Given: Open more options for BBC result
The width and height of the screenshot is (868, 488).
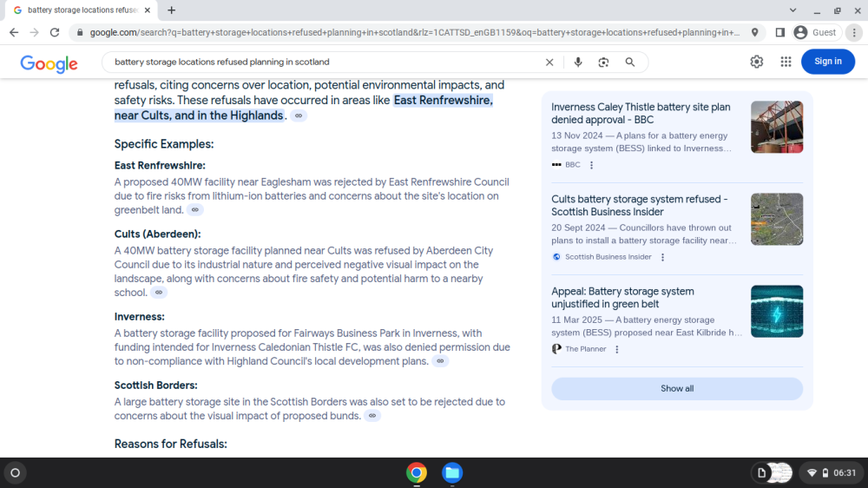Looking at the screenshot, I should point(591,165).
